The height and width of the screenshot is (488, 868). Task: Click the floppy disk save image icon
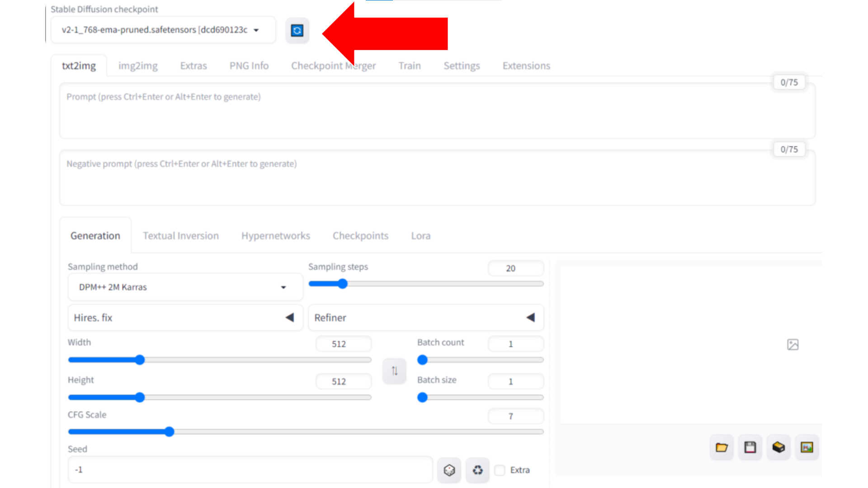pyautogui.click(x=750, y=447)
